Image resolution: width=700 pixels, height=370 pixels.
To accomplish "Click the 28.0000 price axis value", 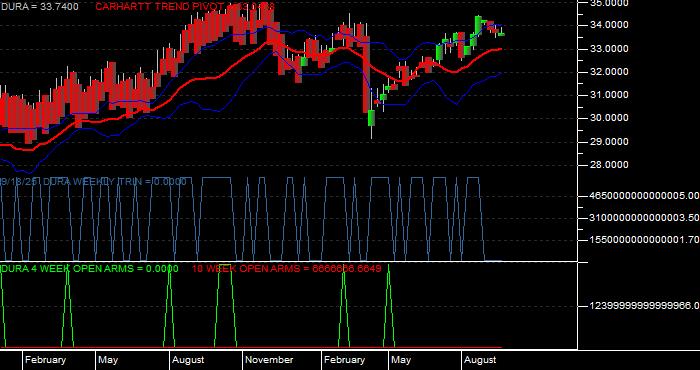I will tap(609, 165).
